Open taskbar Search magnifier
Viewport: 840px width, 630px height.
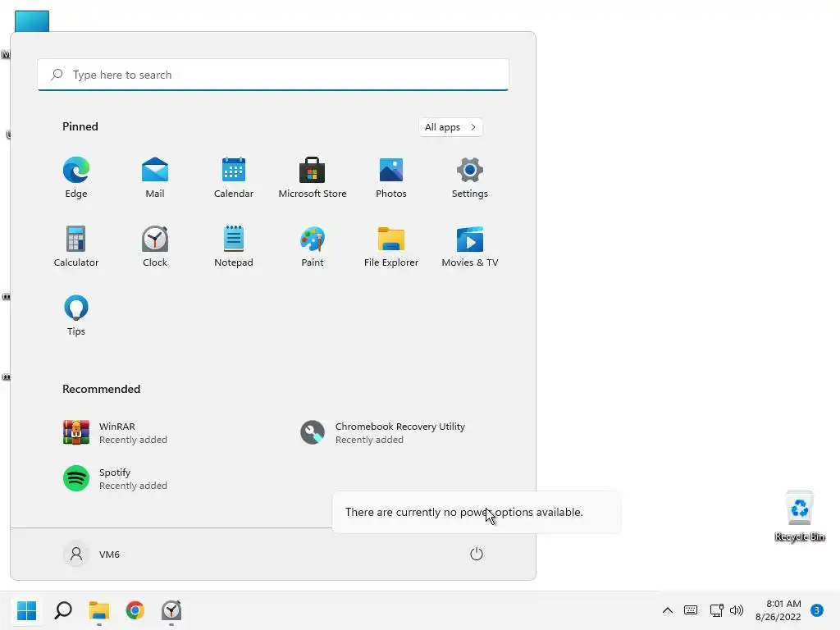(x=62, y=610)
